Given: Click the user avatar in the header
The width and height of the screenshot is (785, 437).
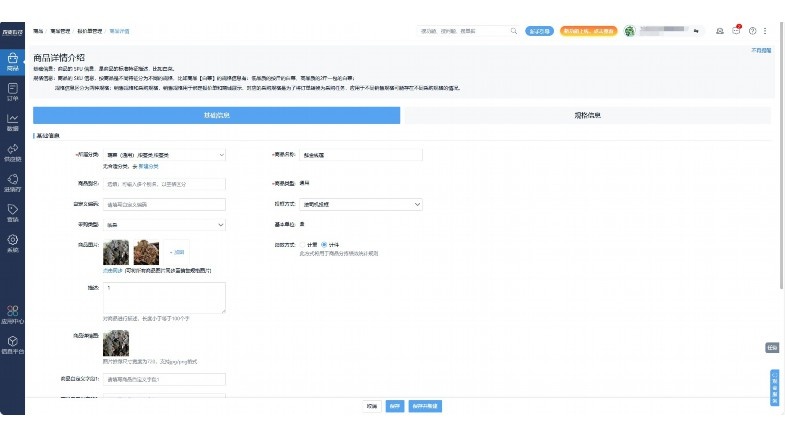Looking at the screenshot, I should point(629,31).
